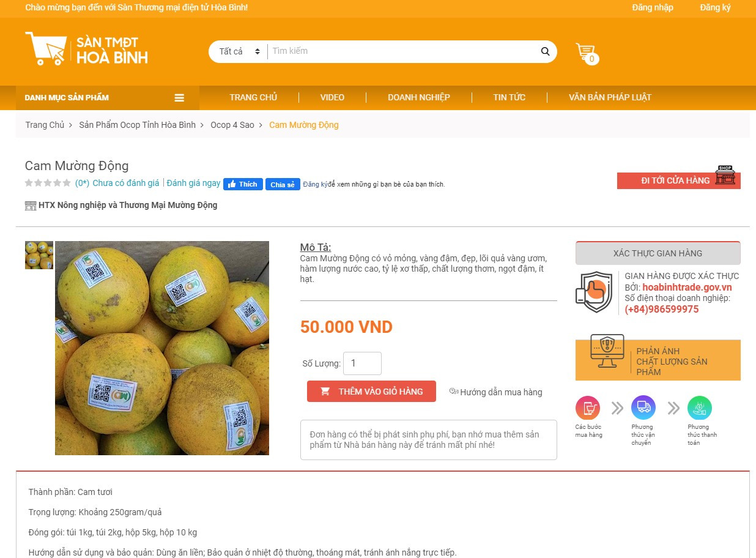Image resolution: width=756 pixels, height=558 pixels.
Task: Go to store via Đi tới cửa hàng
Action: point(678,180)
